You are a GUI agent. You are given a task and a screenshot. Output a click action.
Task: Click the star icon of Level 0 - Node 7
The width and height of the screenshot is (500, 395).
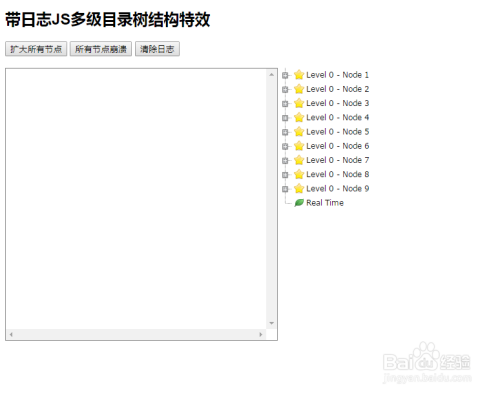(299, 160)
